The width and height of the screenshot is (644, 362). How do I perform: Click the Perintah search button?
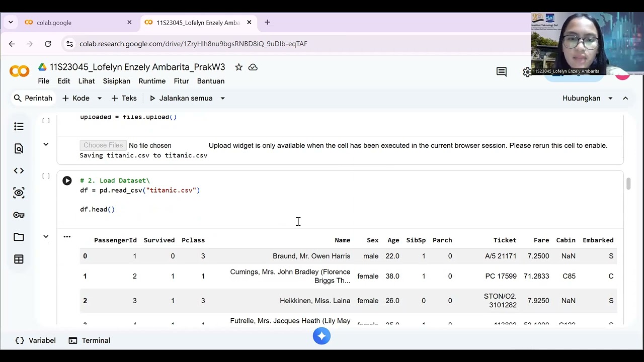point(33,98)
